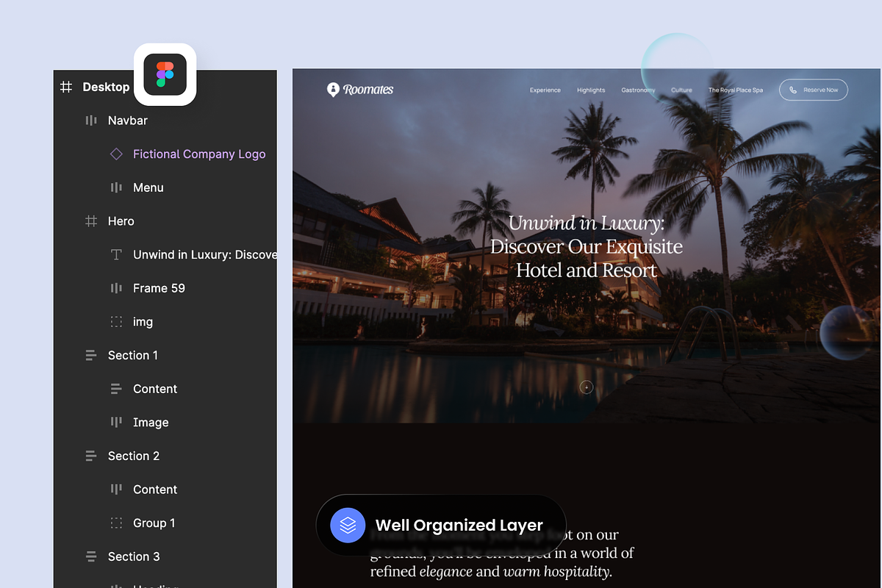Click the auto-layout icon beside Menu layer
This screenshot has width=882, height=588.
tap(116, 187)
